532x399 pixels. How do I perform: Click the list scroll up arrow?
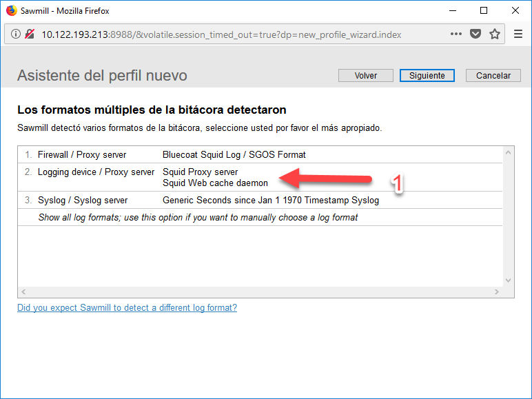click(508, 153)
